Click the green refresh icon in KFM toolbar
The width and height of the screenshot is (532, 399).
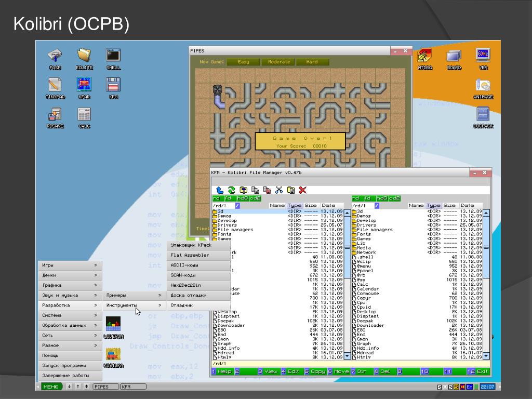[232, 190]
